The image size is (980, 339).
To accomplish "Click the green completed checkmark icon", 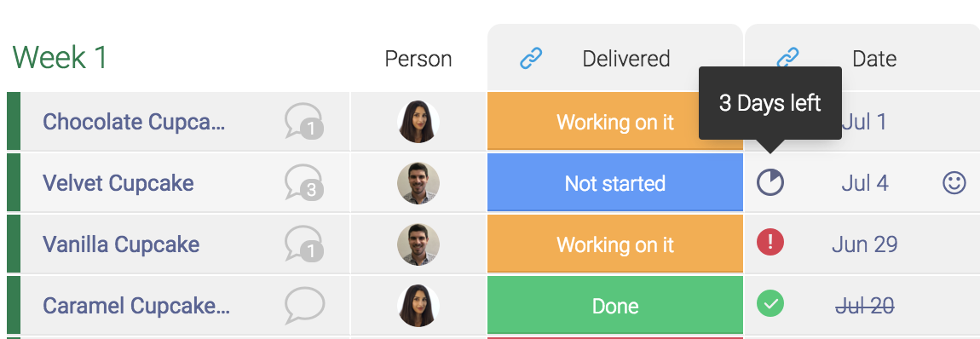I will 770,304.
